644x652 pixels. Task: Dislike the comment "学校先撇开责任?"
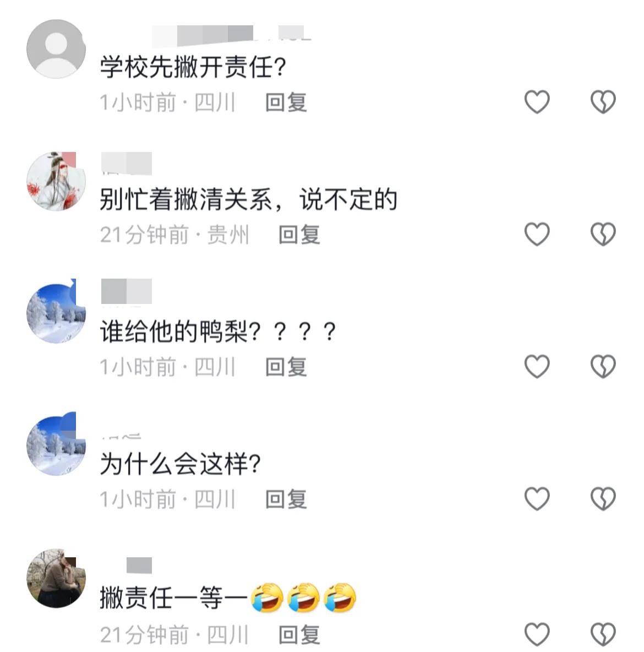tap(603, 102)
